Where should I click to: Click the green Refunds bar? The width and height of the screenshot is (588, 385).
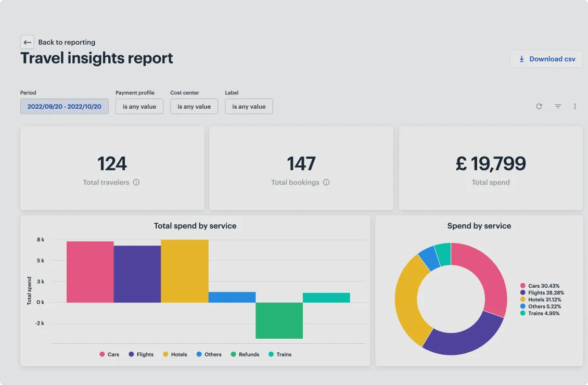tap(279, 320)
